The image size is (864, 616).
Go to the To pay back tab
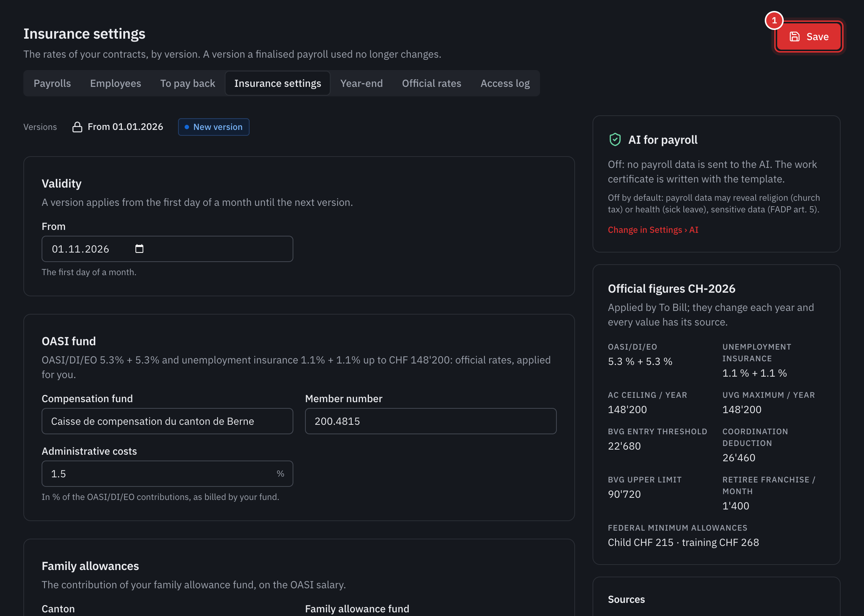click(x=188, y=84)
